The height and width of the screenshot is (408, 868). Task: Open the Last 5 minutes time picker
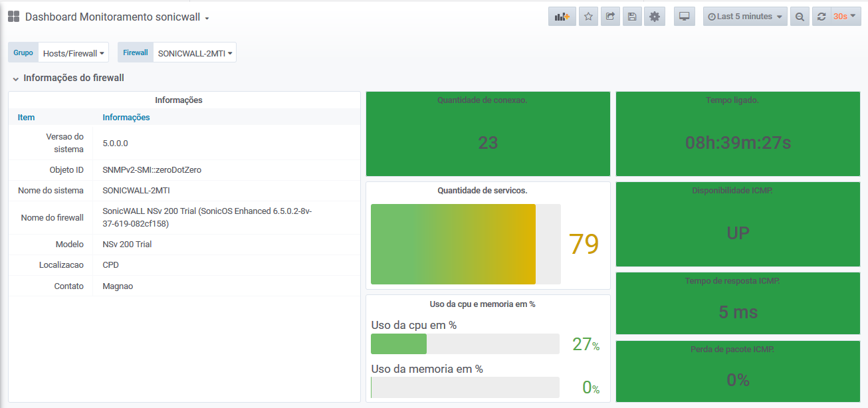(x=745, y=17)
